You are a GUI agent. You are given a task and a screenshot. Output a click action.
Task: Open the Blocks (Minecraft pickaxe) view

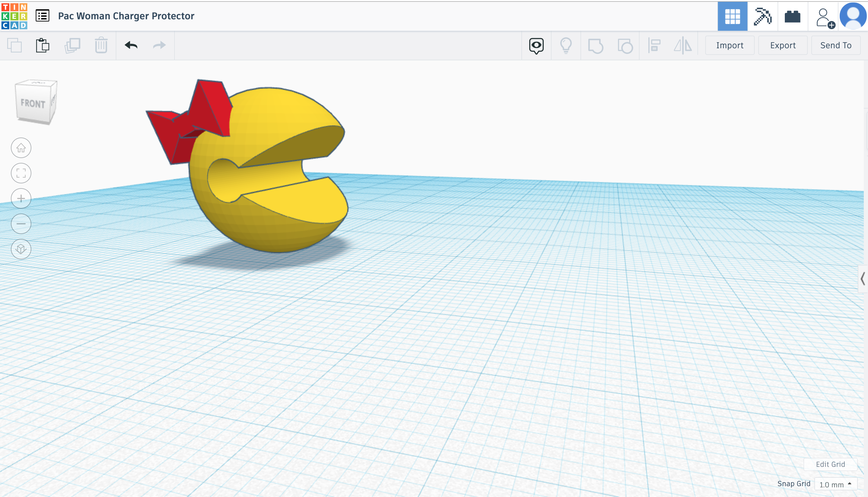click(x=762, y=16)
